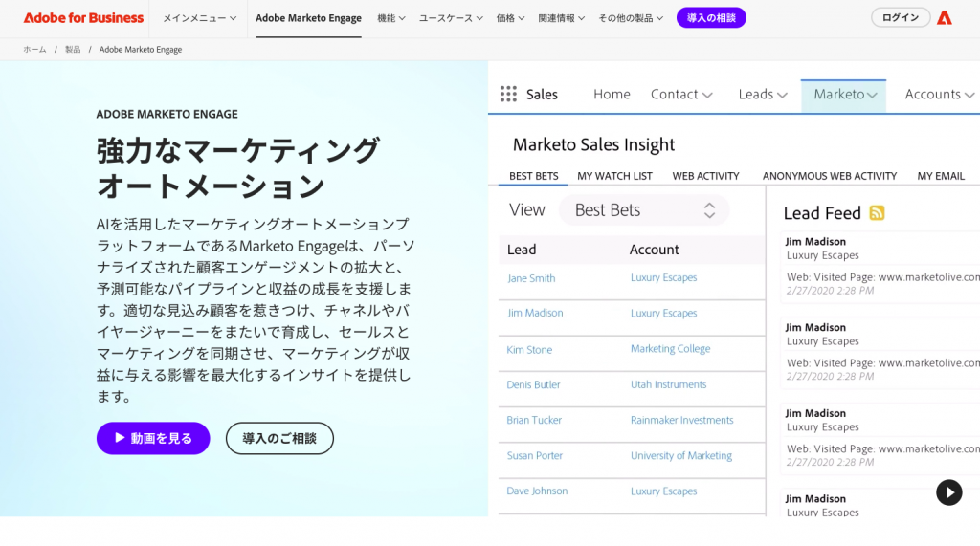Open the その他の製品 dropdown
The height and width of the screenshot is (546, 980).
630,18
